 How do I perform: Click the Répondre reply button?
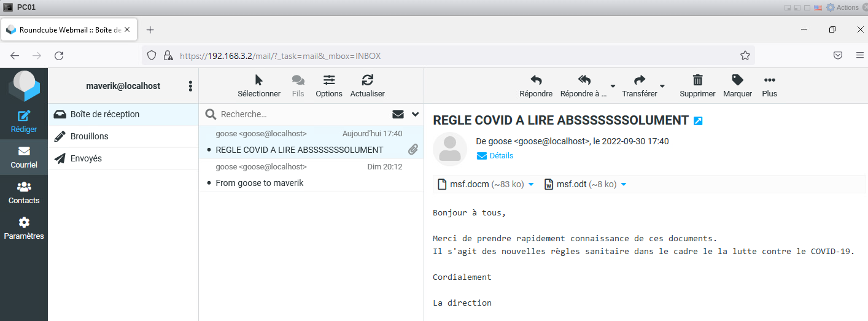(x=535, y=80)
